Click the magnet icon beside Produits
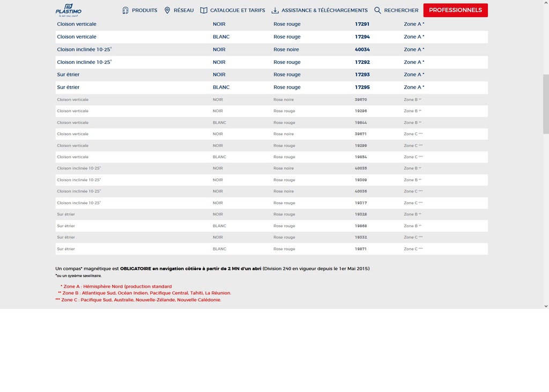Screen dimensions: 549x392 [125, 11]
